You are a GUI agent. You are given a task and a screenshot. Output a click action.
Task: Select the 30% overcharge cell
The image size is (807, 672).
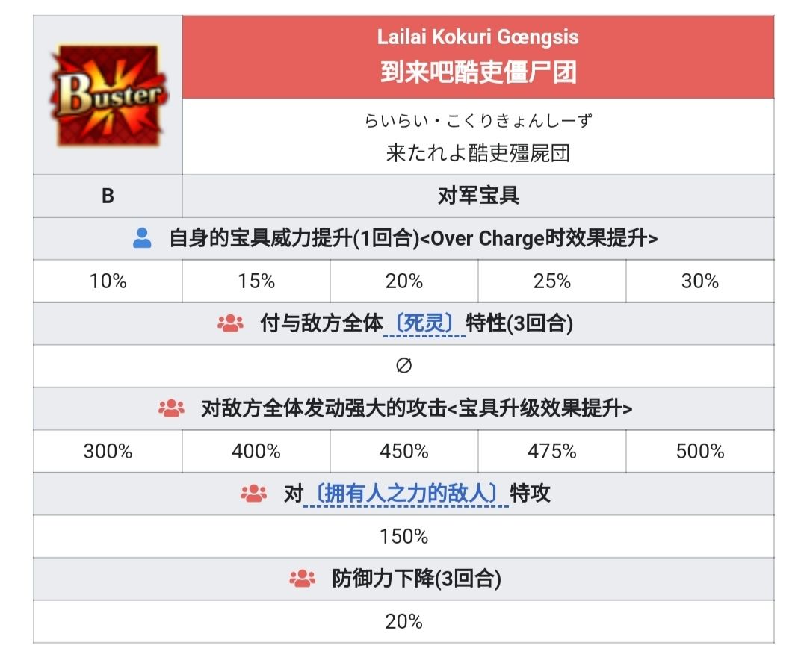click(699, 281)
